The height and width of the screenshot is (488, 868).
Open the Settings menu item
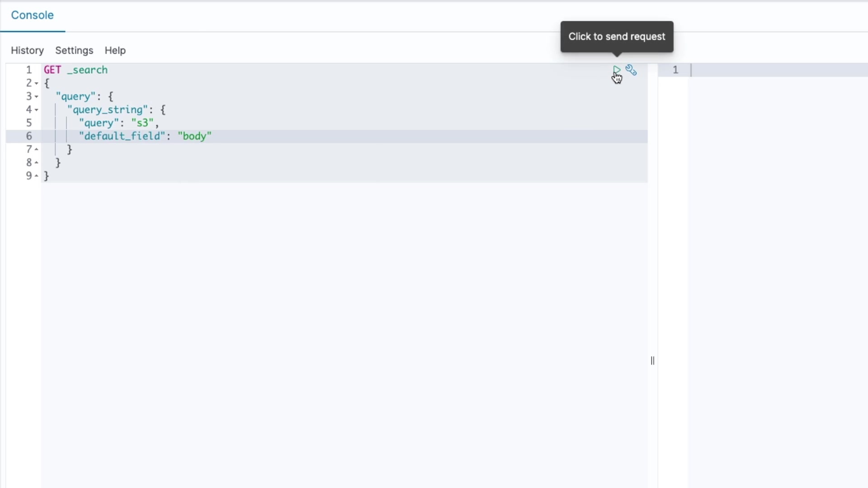pos(74,51)
